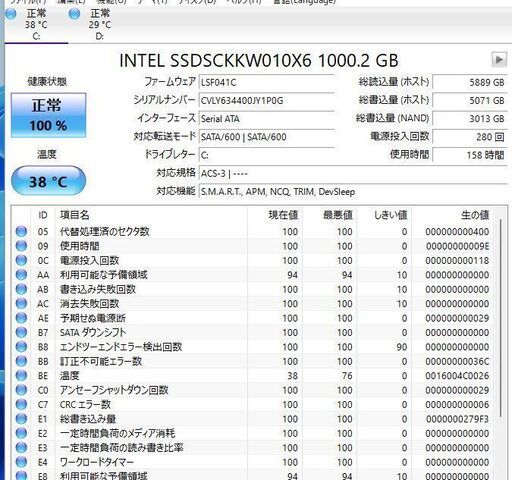Screen dimensions: 512x480
Task: Click status icon for row E2 一定時間負荷のメディア消耗
Action: (21, 433)
